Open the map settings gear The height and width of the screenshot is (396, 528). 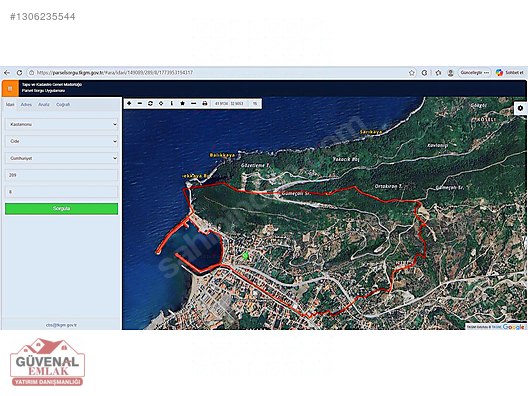click(521, 108)
